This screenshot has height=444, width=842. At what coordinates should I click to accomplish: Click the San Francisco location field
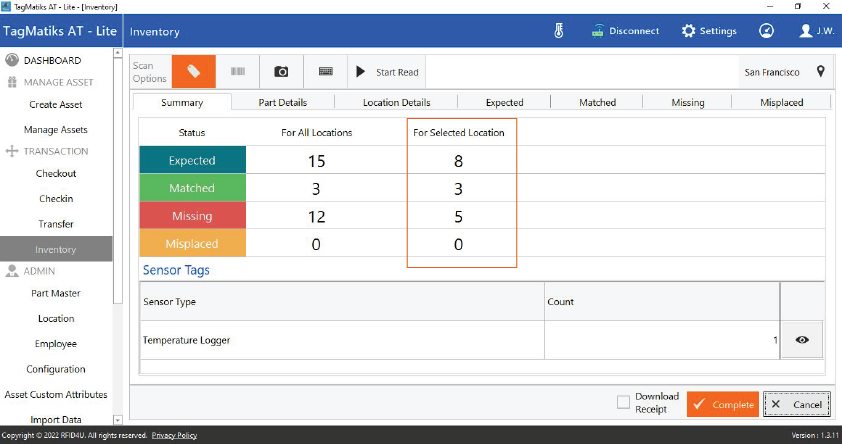coord(772,72)
